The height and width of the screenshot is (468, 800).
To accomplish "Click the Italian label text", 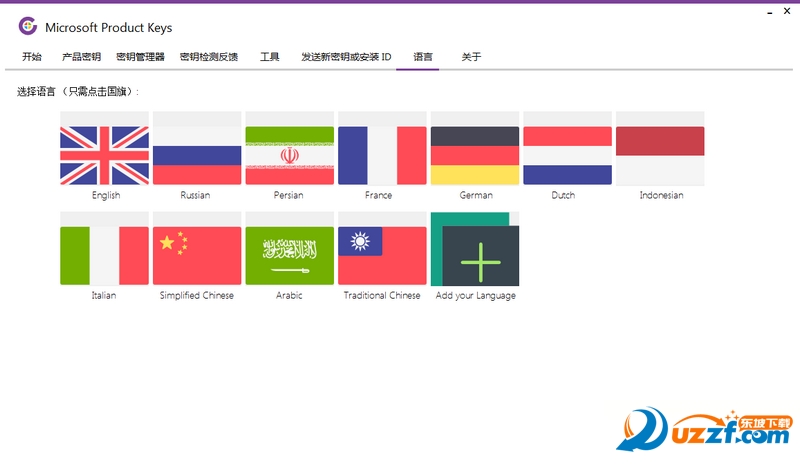I will click(x=104, y=295).
